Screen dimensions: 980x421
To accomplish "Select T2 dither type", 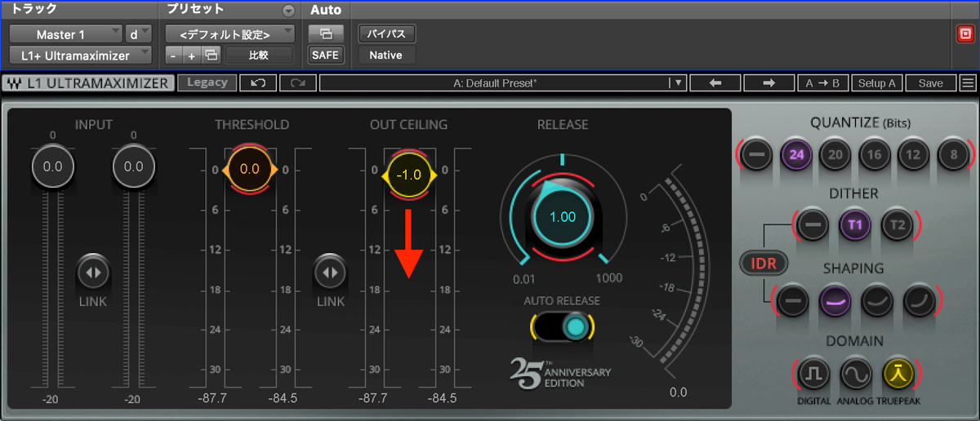I will 898,224.
